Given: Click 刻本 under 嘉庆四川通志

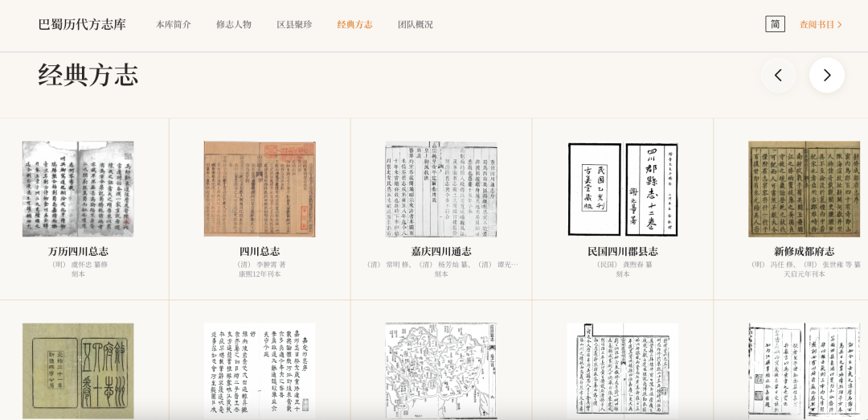Looking at the screenshot, I should click(441, 274).
